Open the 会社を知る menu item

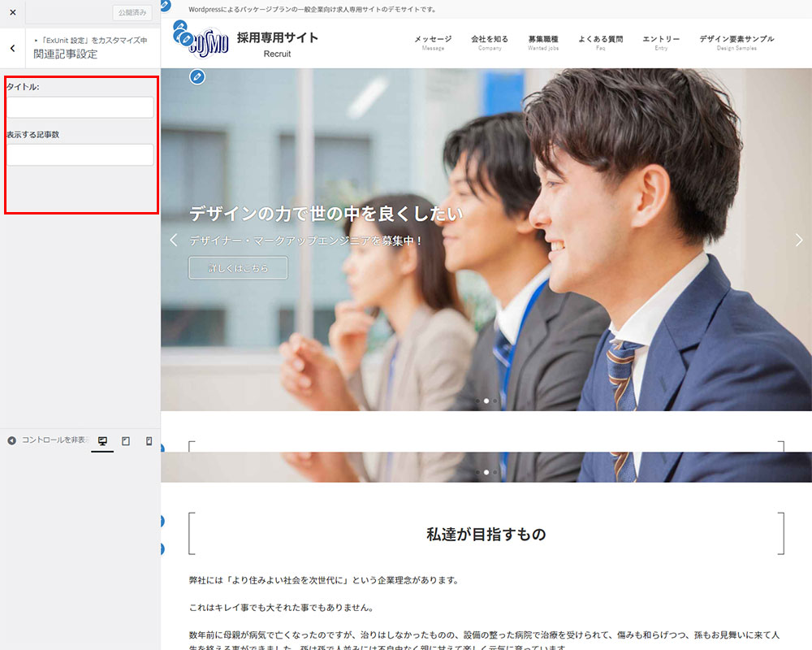(490, 42)
